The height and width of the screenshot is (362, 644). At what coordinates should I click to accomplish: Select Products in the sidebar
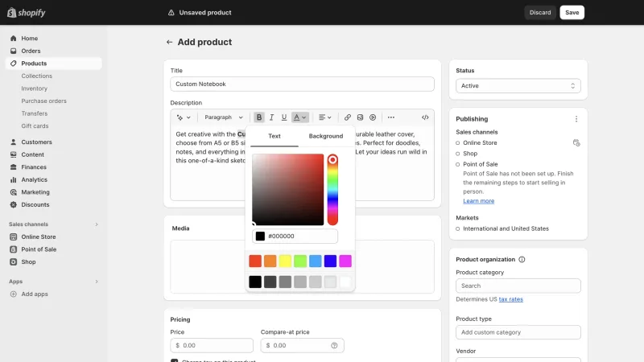[x=53, y=64]
